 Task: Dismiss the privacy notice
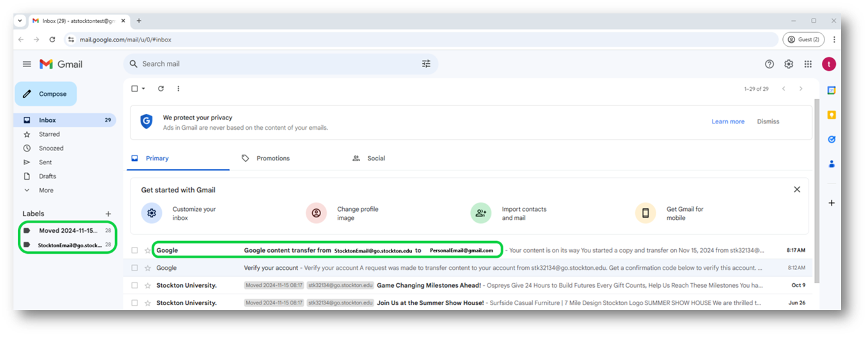click(768, 121)
